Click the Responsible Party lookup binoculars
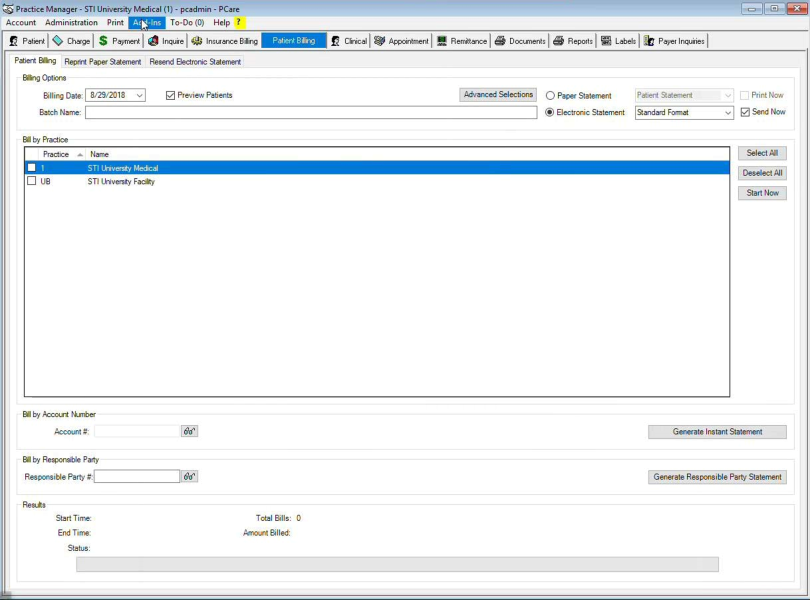Image resolution: width=810 pixels, height=600 pixels. [189, 477]
